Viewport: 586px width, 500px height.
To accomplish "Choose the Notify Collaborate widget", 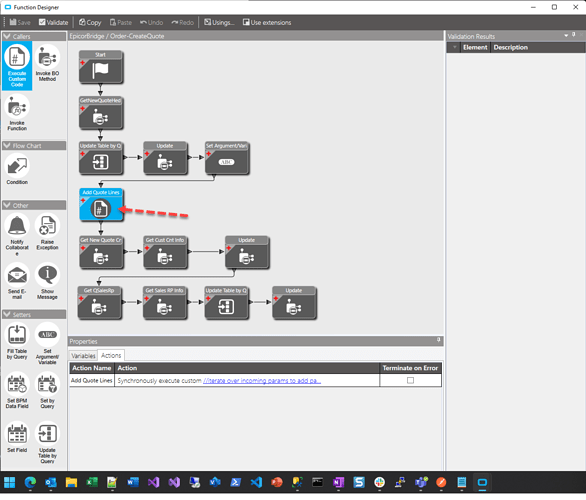I will 17,235.
